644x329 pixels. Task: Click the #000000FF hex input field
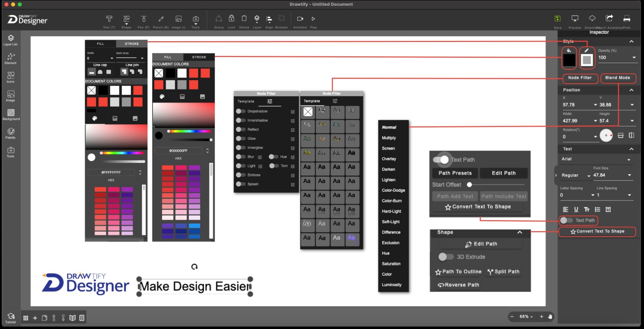click(x=178, y=151)
